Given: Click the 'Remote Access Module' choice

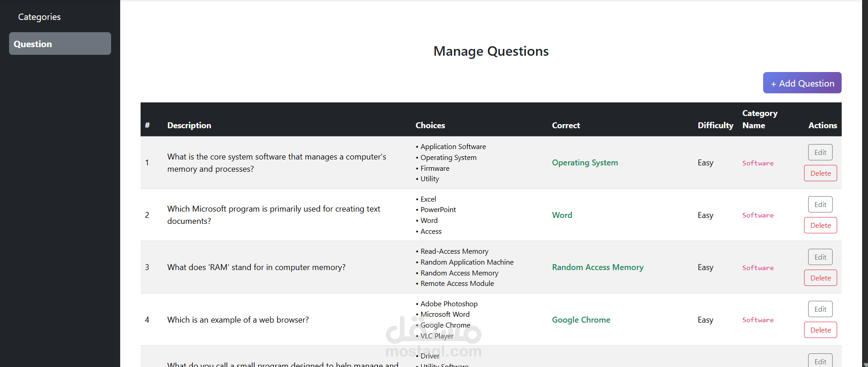Looking at the screenshot, I should coord(457,284).
